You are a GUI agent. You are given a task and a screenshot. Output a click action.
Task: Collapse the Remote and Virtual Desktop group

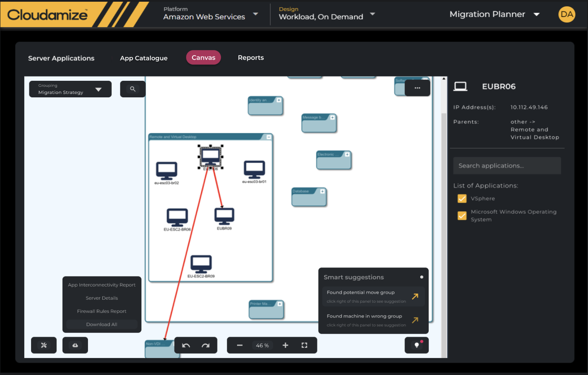(269, 137)
